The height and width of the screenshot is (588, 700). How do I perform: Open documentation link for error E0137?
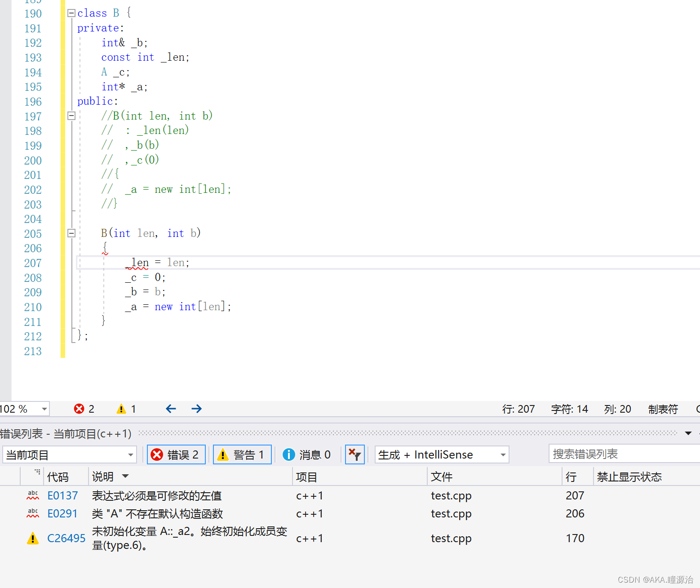click(x=62, y=495)
